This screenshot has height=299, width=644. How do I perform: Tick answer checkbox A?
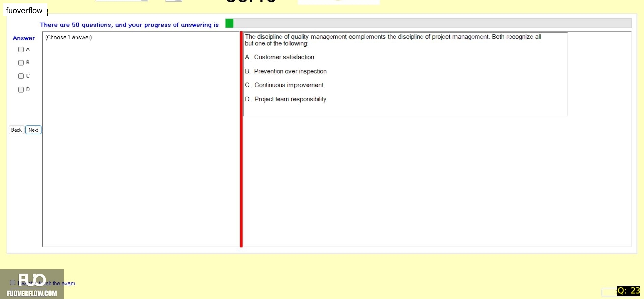(x=21, y=49)
